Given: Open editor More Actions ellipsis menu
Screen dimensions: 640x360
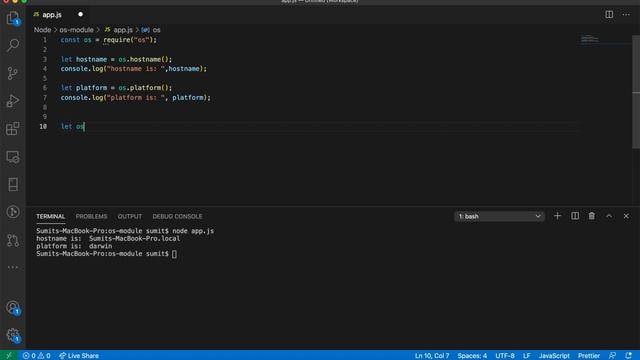Looking at the screenshot, I should point(626,14).
